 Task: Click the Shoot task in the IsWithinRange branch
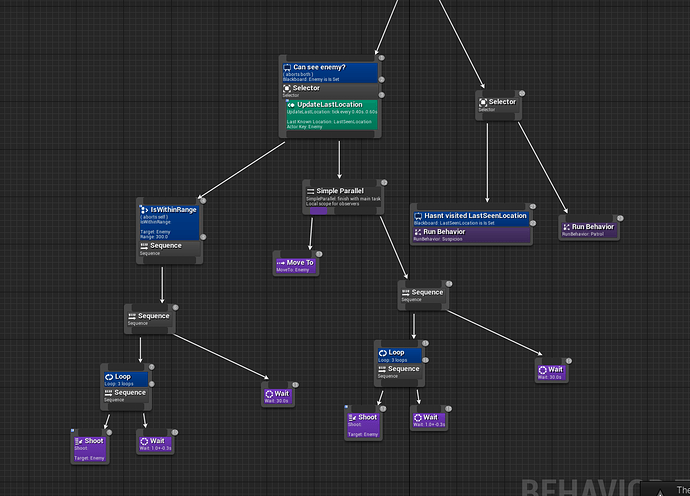coord(90,449)
